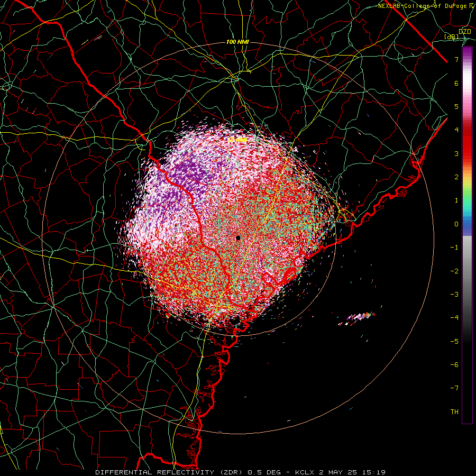Click the positive "2" scale value
Image resolution: width=476 pixels, height=476 pixels.
(x=456, y=177)
